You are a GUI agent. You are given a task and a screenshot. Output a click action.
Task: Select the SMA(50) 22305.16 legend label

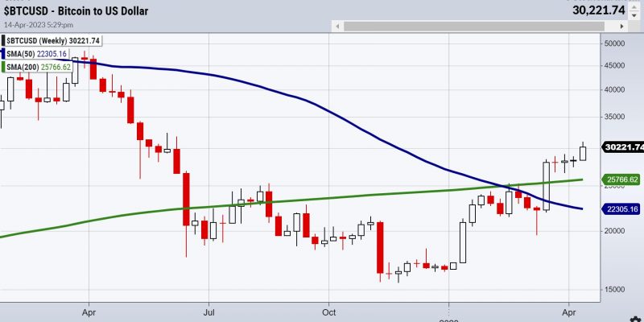[x=37, y=54]
